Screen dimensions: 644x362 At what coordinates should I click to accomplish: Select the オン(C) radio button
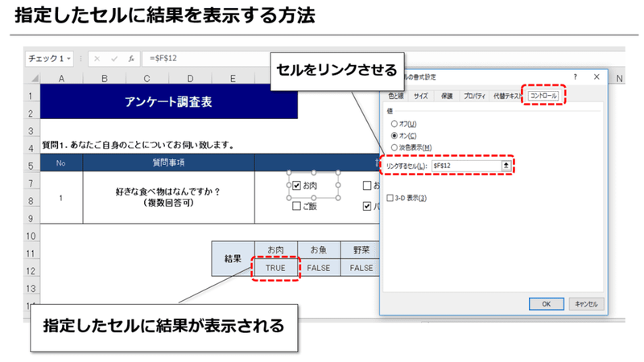pyautogui.click(x=394, y=135)
